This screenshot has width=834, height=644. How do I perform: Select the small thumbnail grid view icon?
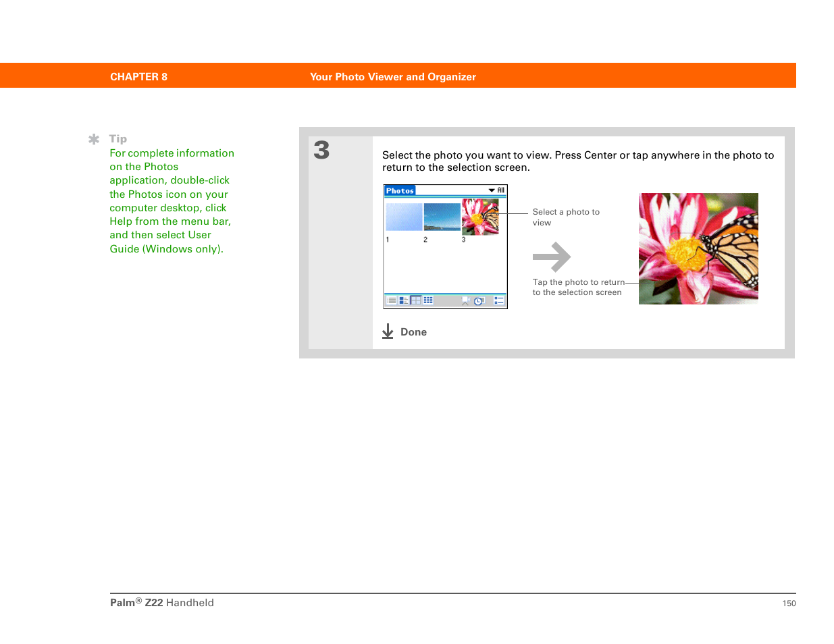[x=428, y=300]
